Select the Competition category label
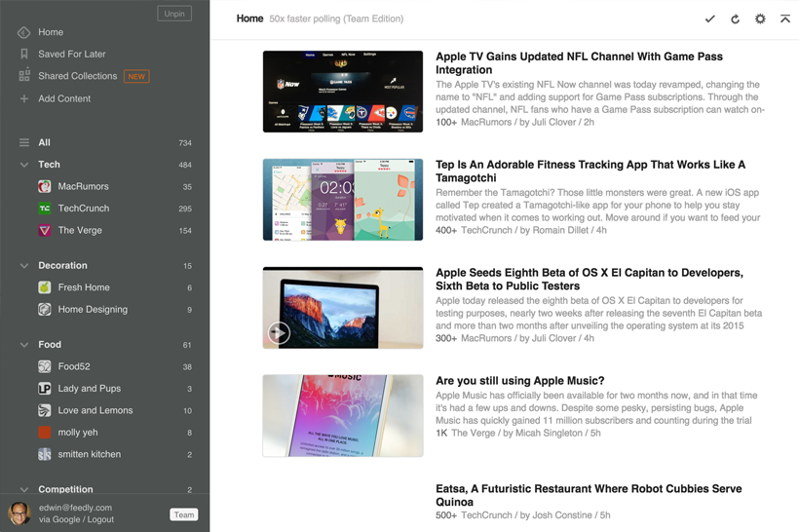 (x=65, y=489)
